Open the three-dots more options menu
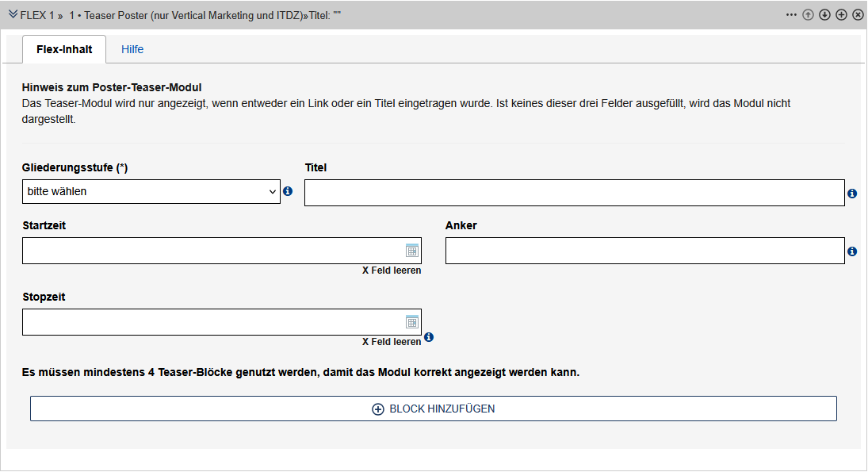 791,15
